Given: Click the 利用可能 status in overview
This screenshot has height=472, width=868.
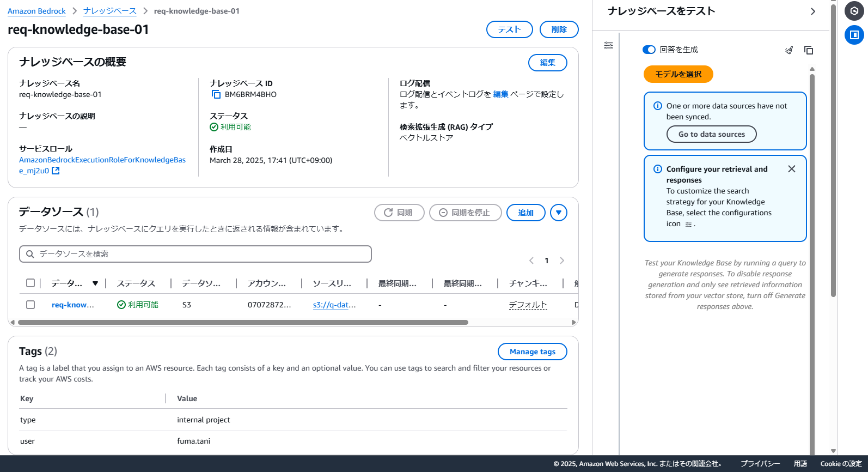Looking at the screenshot, I should click(x=230, y=127).
